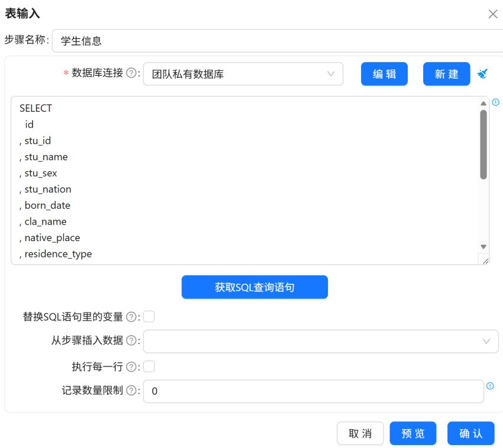Click the help icon for 记录数量限制
Viewport: 503px width, 448px height.
click(131, 390)
